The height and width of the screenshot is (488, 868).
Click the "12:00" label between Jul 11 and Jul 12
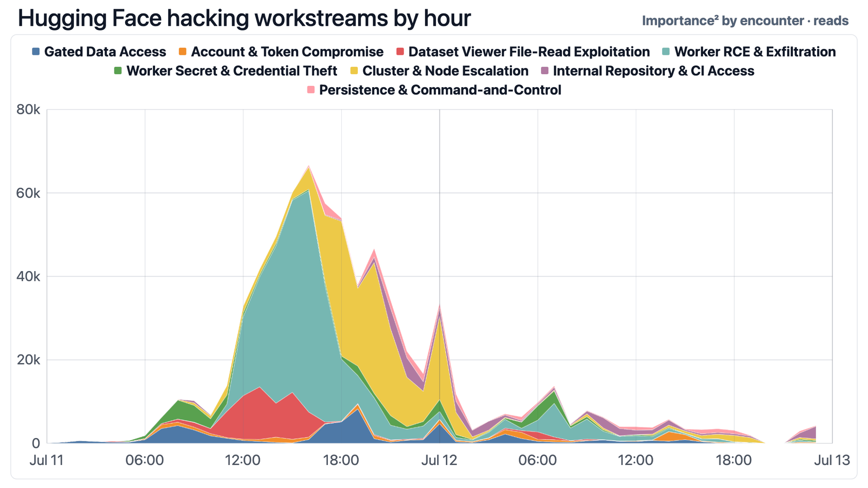(x=243, y=460)
